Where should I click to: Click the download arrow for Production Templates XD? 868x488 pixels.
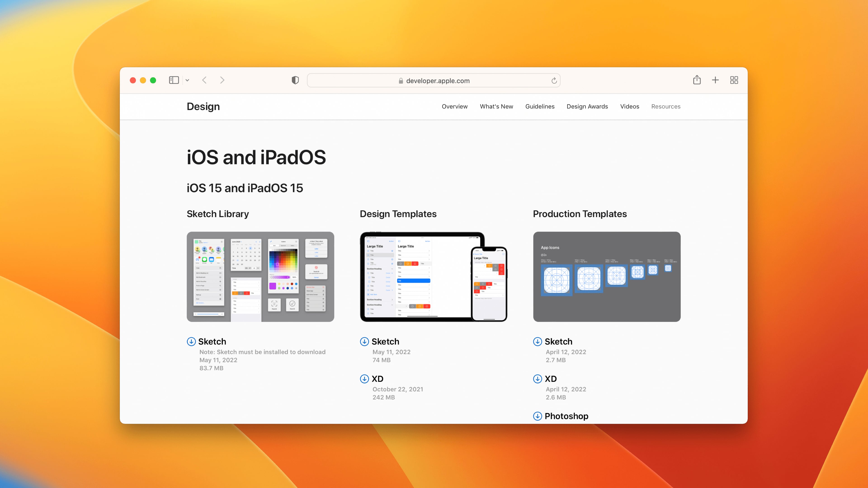point(538,379)
